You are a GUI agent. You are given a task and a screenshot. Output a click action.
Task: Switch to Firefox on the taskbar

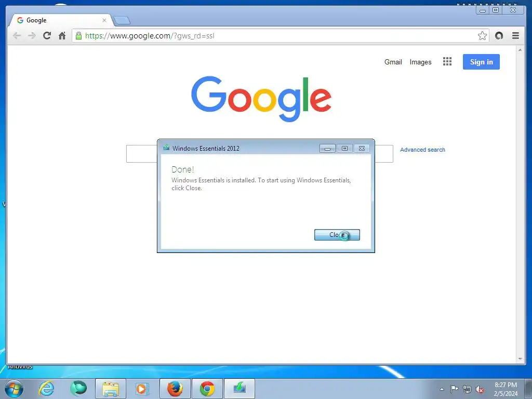tap(175, 389)
